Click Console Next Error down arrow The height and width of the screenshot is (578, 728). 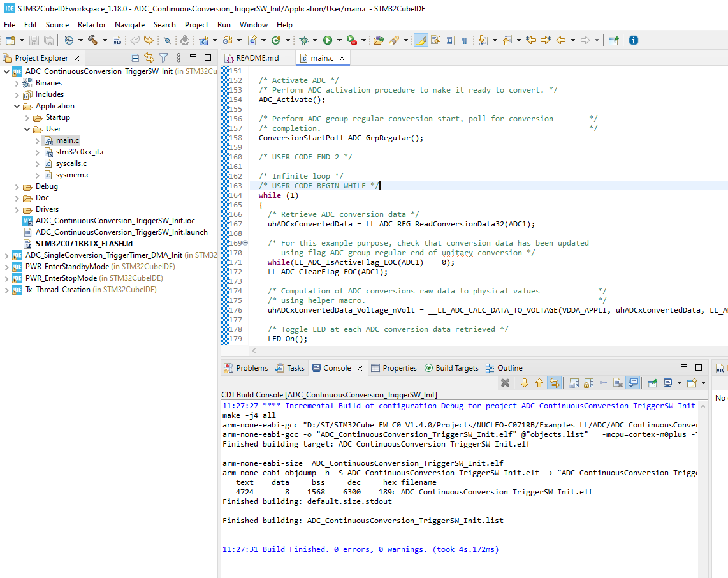[525, 383]
